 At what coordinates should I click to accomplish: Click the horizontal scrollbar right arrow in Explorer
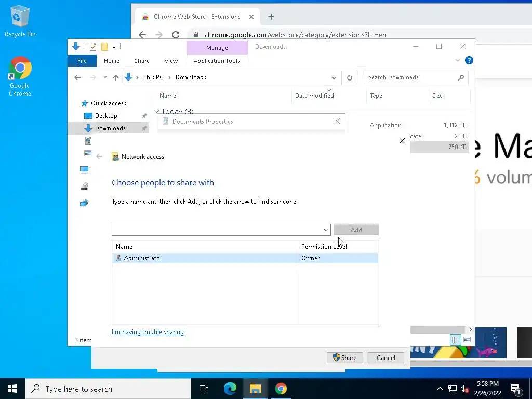click(470, 329)
